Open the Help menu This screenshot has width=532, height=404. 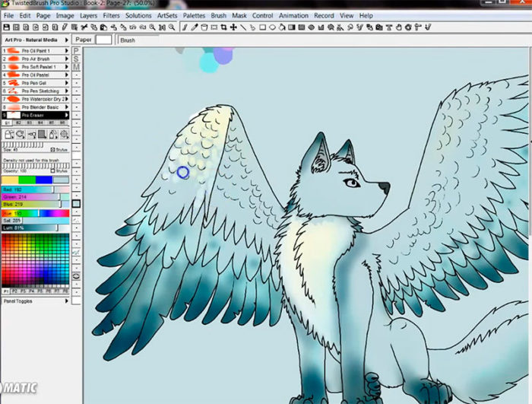coord(366,16)
